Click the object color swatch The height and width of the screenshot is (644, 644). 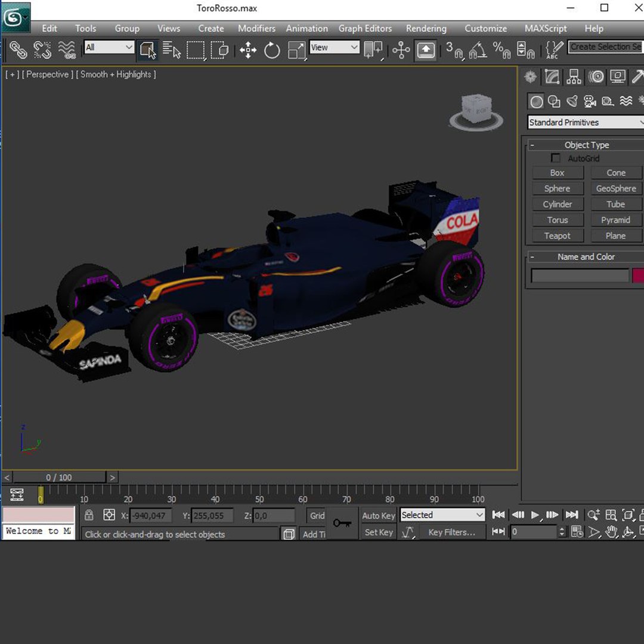tap(638, 275)
